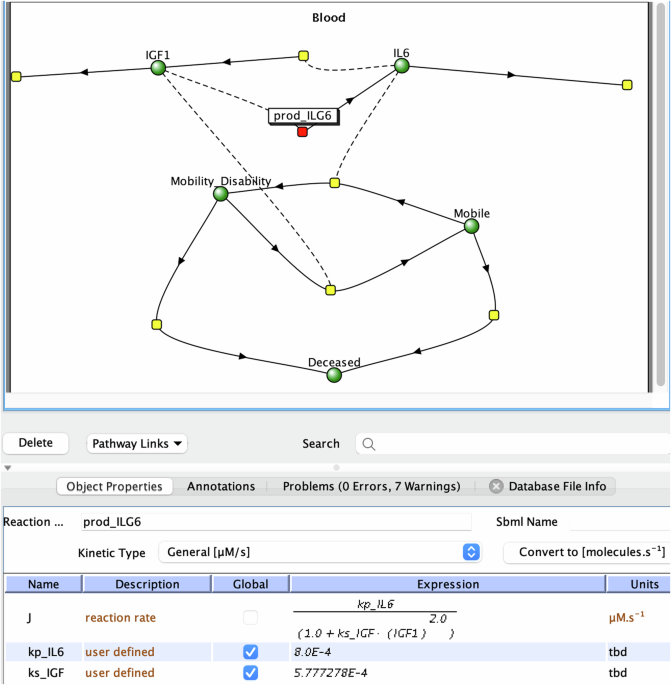Viewport: 671px width, 685px height.
Task: Click the Global checkbox for reaction rate J
Action: coord(249,619)
